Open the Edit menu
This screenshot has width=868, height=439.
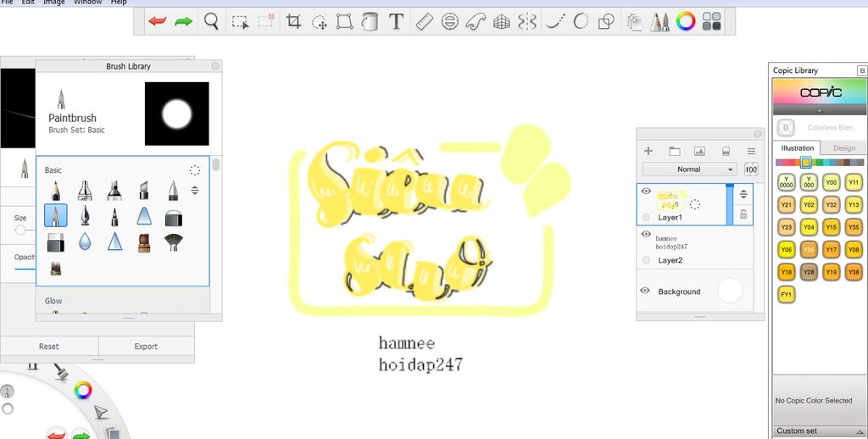28,3
